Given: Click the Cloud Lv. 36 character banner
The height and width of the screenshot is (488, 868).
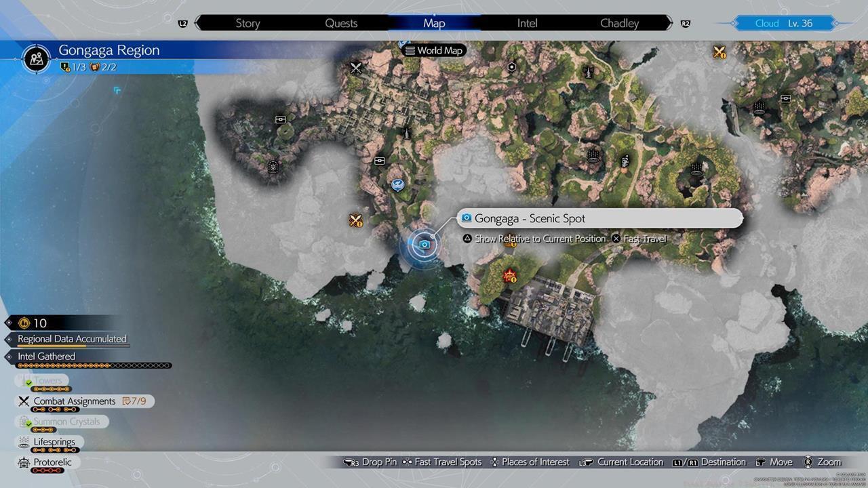Looking at the screenshot, I should [783, 23].
